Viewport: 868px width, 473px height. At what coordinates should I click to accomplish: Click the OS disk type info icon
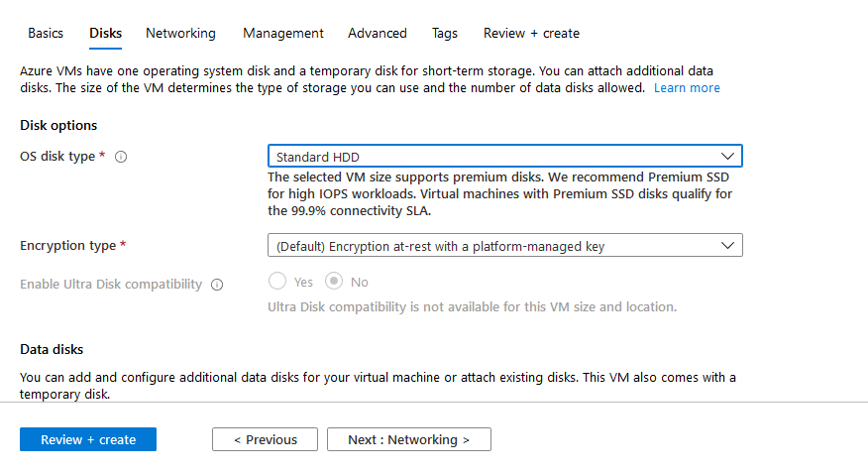(x=121, y=157)
